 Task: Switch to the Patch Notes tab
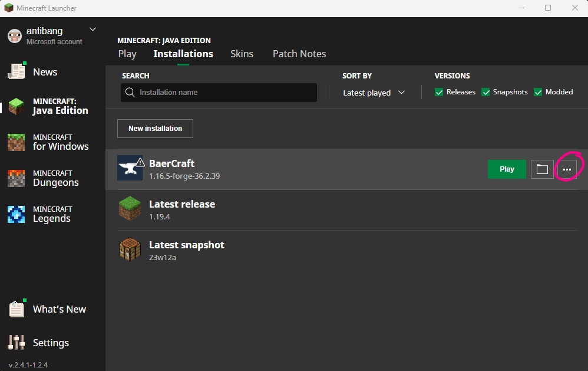(299, 54)
